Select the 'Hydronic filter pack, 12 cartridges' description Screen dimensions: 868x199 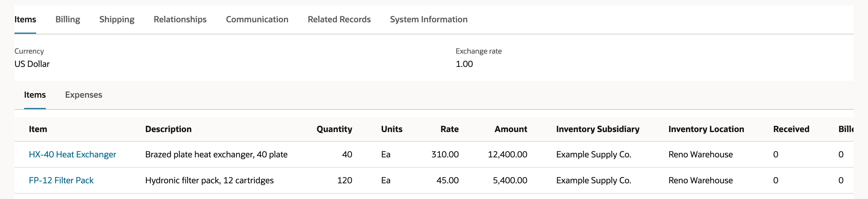209,180
